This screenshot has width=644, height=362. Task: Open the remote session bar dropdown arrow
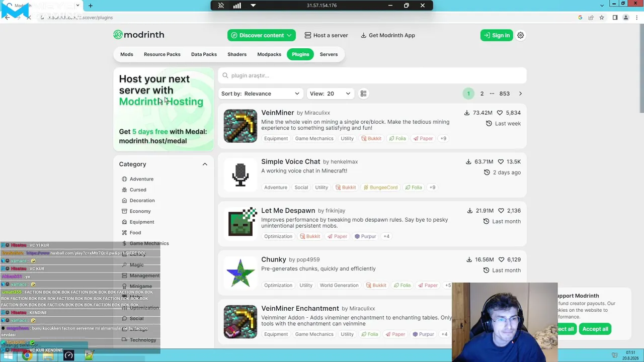coord(253,6)
